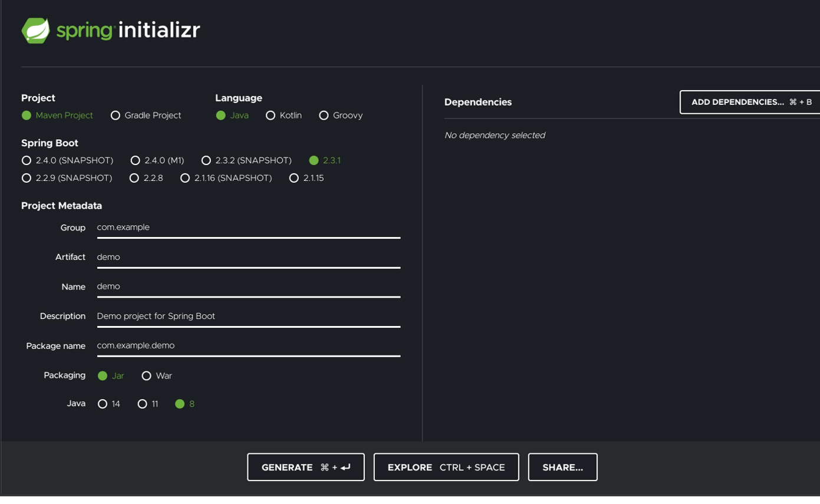Select Java version 11
820x504 pixels.
(x=142, y=404)
